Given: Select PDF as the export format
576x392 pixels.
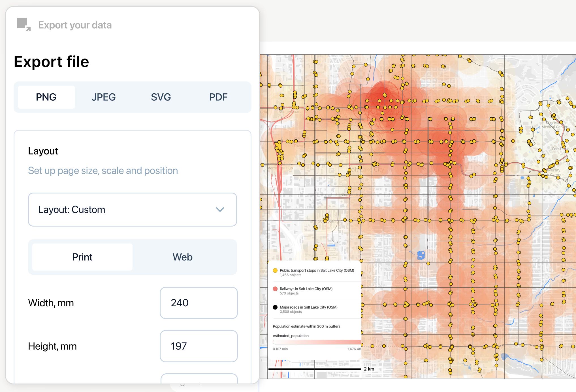Looking at the screenshot, I should coord(218,97).
